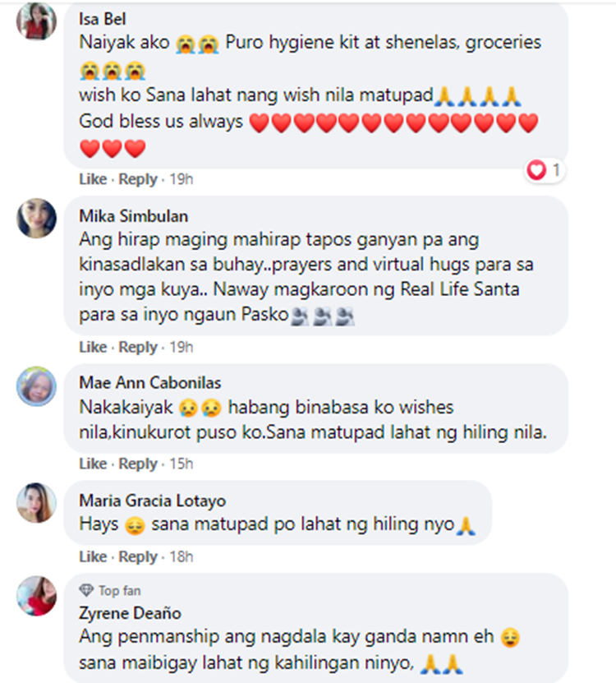Open Zyrene Deaño's profile avatar

click(x=37, y=596)
